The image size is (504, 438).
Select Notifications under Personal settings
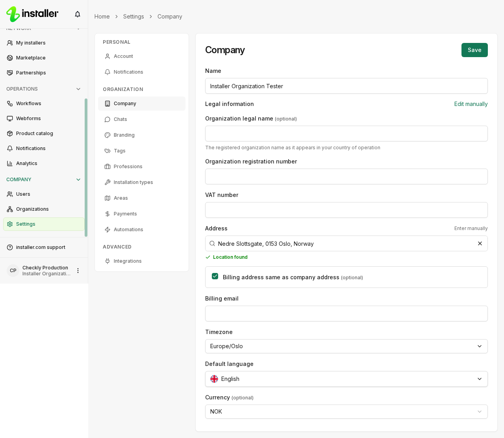142,72
